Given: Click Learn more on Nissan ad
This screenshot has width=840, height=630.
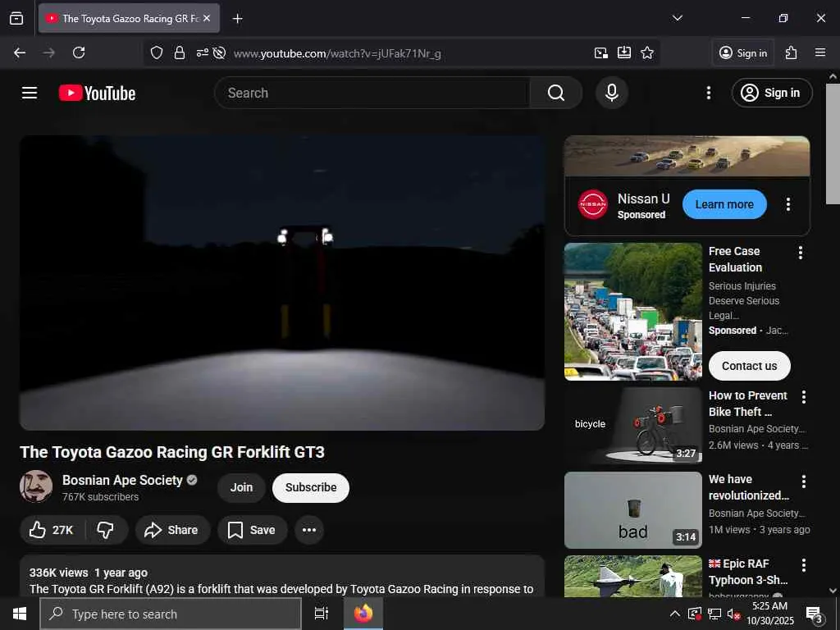Looking at the screenshot, I should [724, 204].
